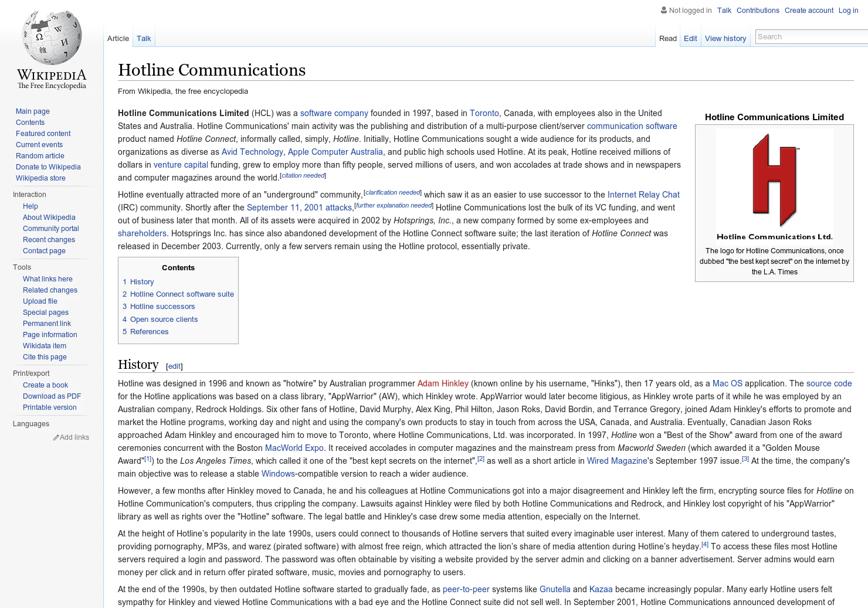Click the Add links pencil icon
This screenshot has height=608, width=868.
[56, 437]
